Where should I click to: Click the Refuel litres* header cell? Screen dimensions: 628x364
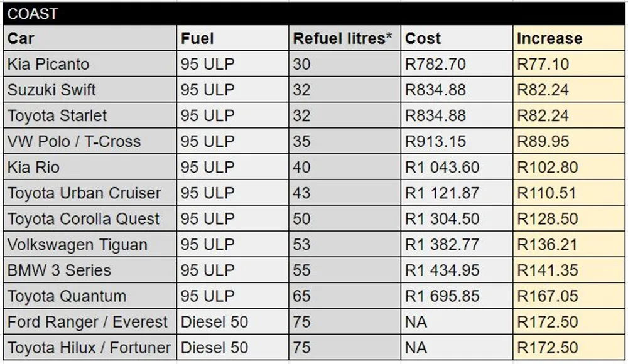point(345,38)
